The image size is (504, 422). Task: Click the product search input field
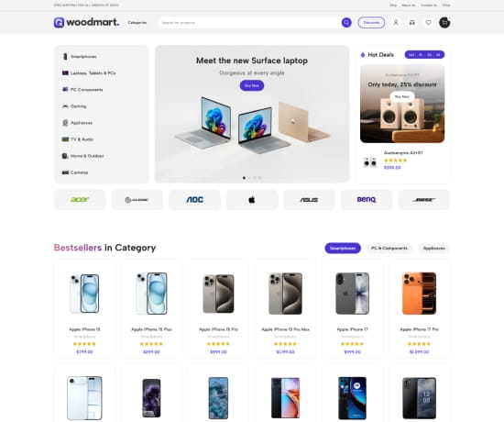pos(249,23)
